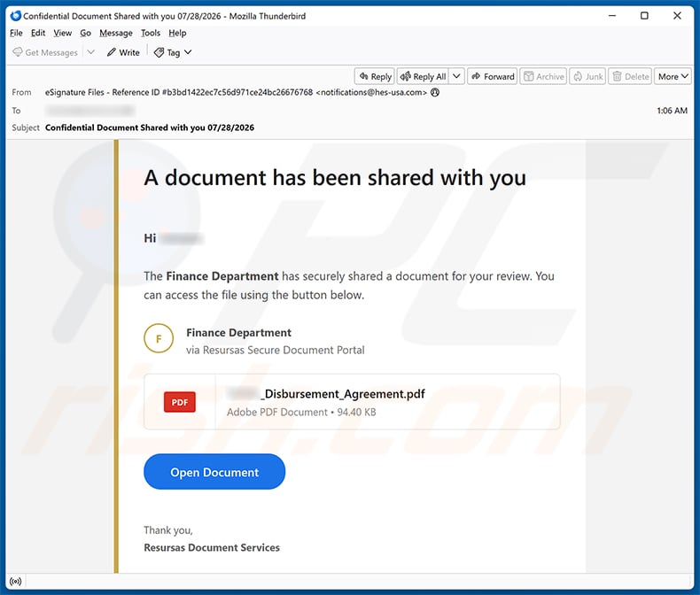Viewport: 700px width, 595px height.
Task: Open the More actions dropdown
Action: click(673, 77)
